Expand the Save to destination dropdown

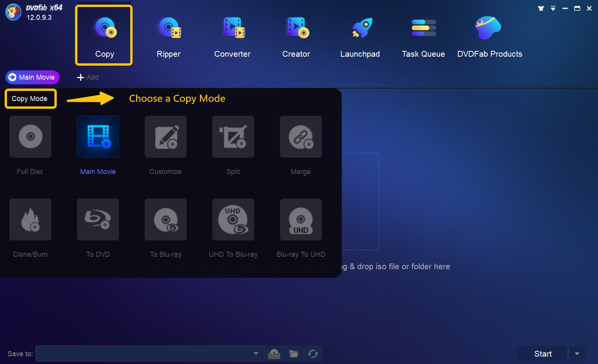coord(256,354)
